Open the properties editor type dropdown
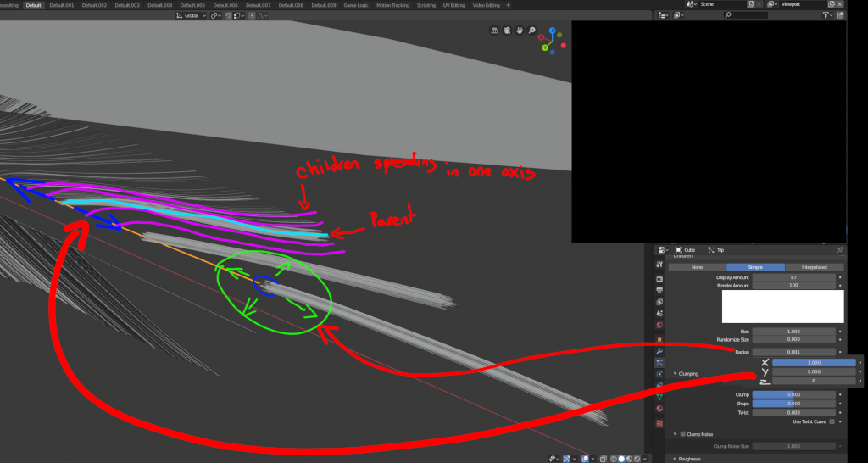Image resolution: width=868 pixels, height=463 pixels. 662,250
